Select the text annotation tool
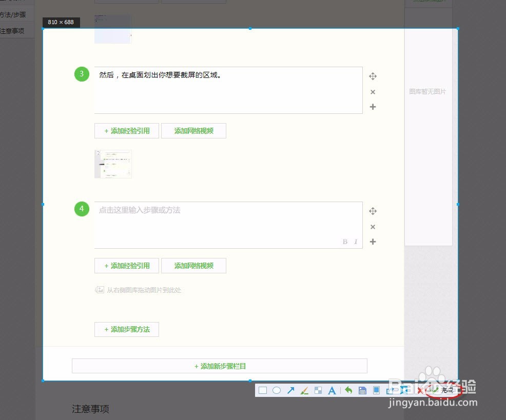The width and height of the screenshot is (506, 420). click(332, 390)
